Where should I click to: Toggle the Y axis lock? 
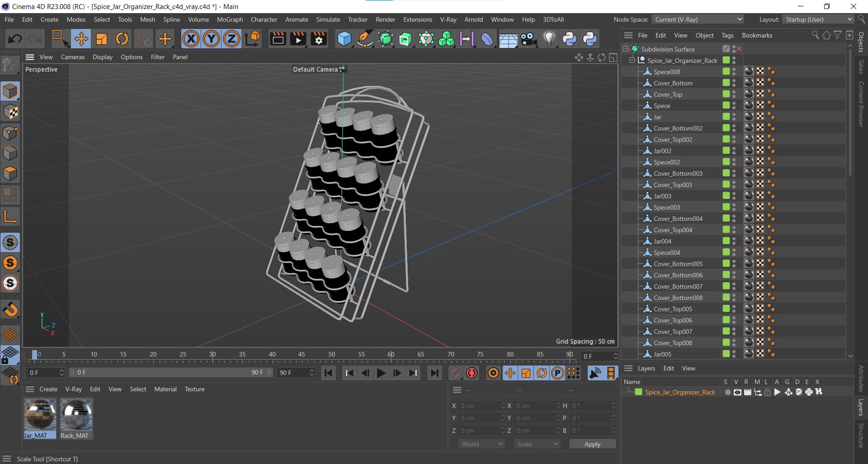[x=211, y=39]
